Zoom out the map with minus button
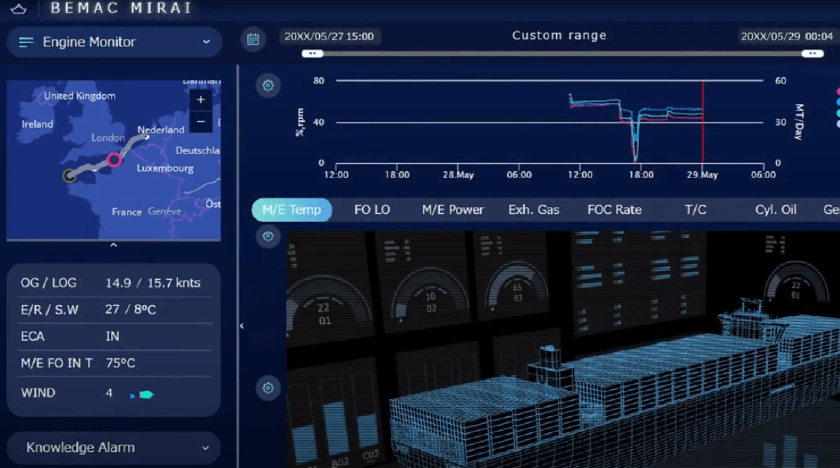The image size is (840, 468). [x=200, y=122]
